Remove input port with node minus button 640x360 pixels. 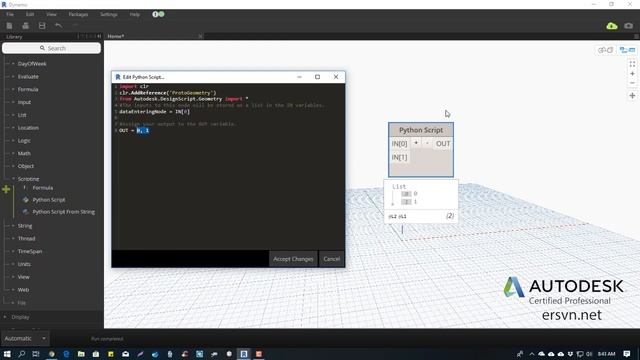tap(427, 143)
